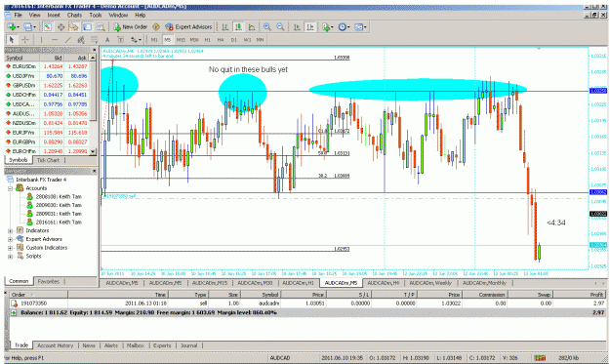Switch chart to line chart icon
Screen dimensions: 610x364
click(252, 26)
